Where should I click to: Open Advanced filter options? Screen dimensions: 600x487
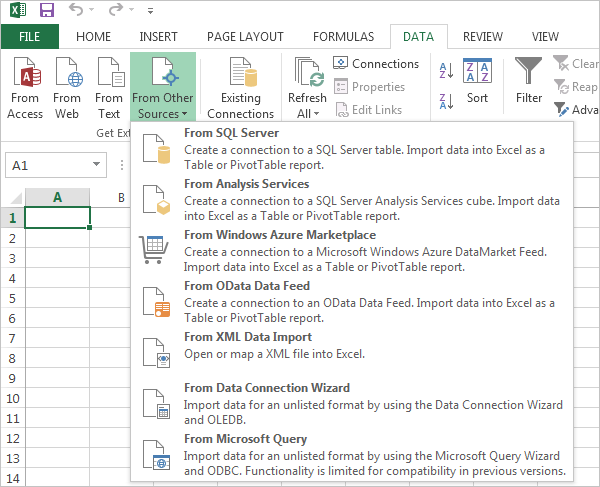(x=576, y=110)
